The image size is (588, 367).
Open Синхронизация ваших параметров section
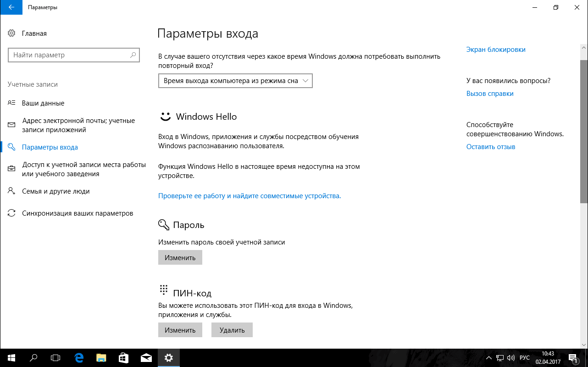click(x=78, y=213)
